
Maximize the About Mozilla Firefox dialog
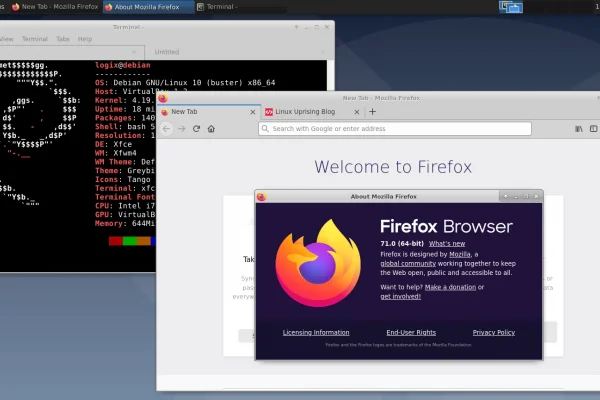(x=526, y=196)
